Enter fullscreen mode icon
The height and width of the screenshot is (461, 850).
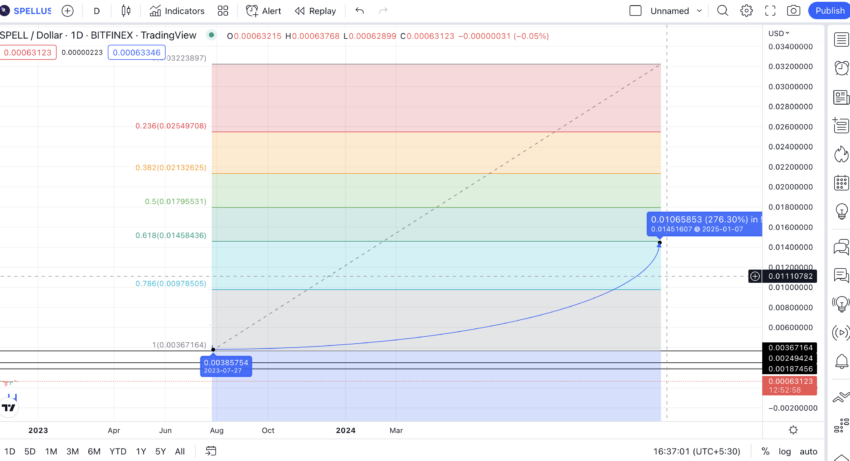(x=770, y=11)
